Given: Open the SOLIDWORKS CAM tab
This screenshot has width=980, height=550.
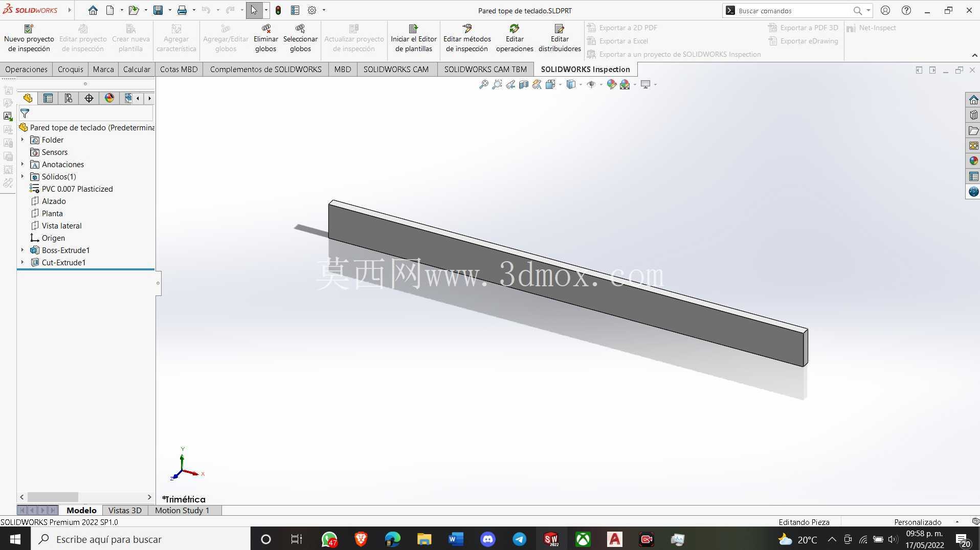Looking at the screenshot, I should (x=396, y=69).
